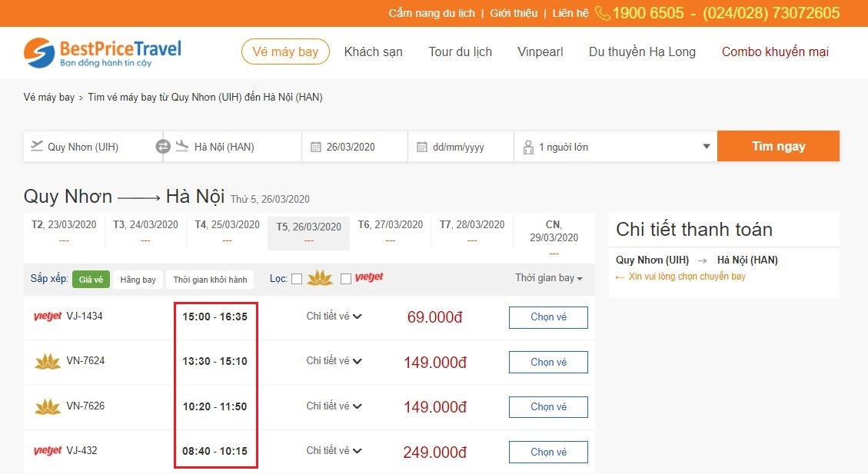Click hotline number 1900 6505

coord(647,13)
